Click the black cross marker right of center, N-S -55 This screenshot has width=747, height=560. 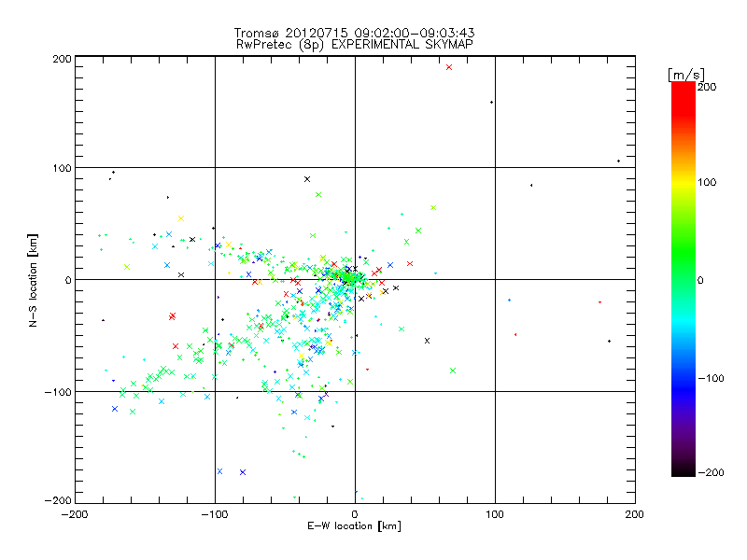pos(427,341)
